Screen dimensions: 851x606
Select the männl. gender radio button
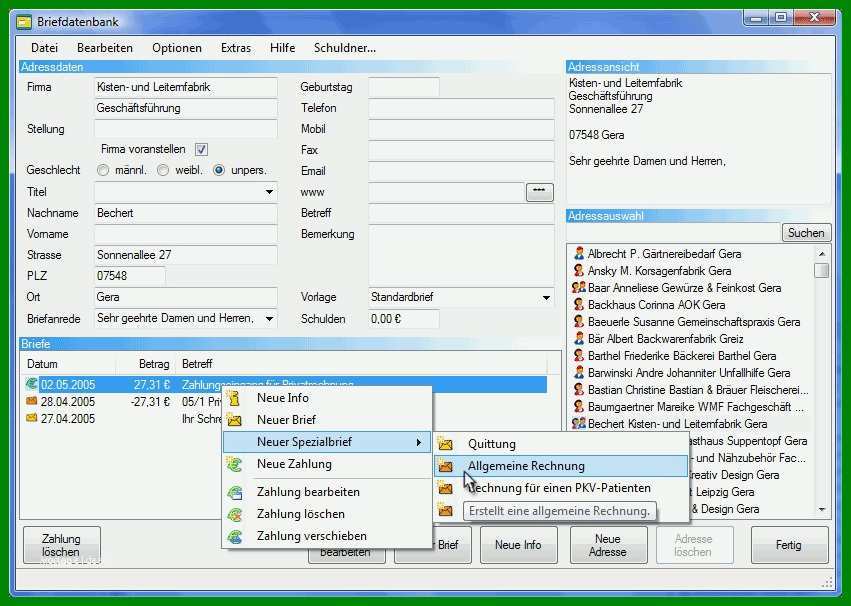coord(103,170)
